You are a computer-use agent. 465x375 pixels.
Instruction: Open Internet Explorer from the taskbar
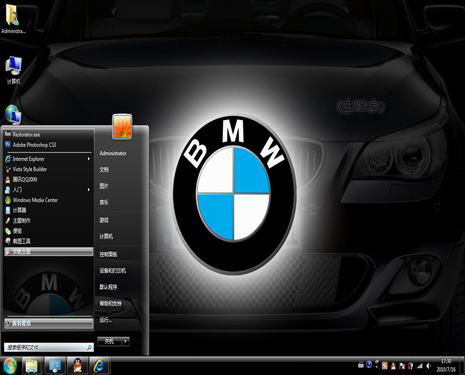(99, 366)
